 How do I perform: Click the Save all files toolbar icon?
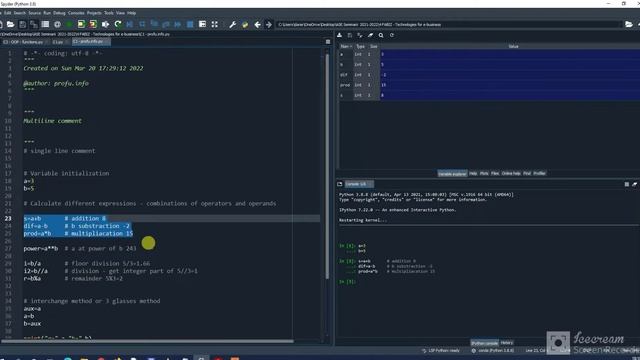tap(34, 24)
